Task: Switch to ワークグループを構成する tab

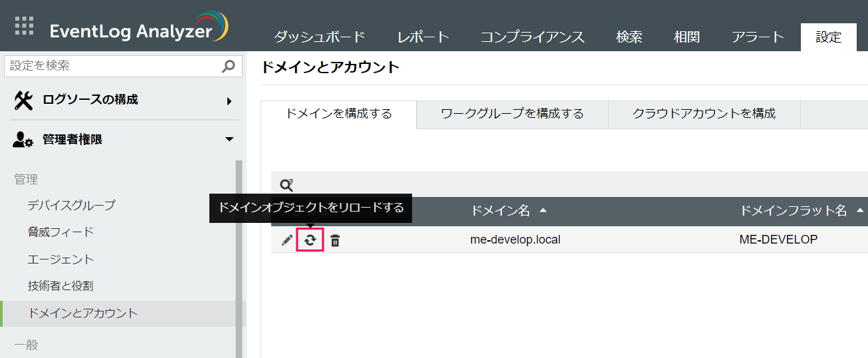Action: click(x=512, y=114)
